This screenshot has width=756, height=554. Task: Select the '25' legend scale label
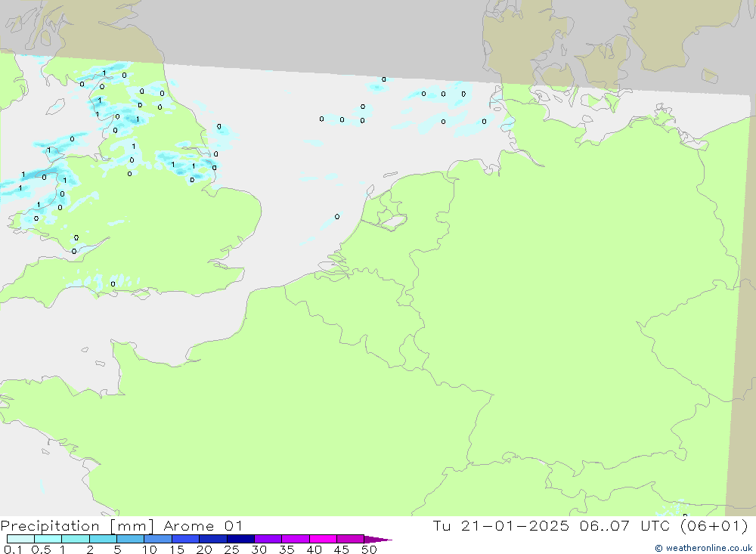coord(232,549)
